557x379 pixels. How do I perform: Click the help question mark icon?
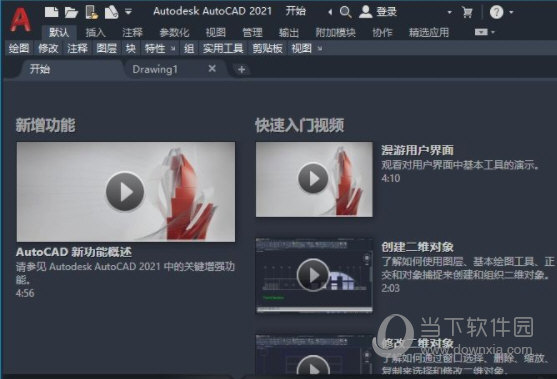(x=496, y=12)
